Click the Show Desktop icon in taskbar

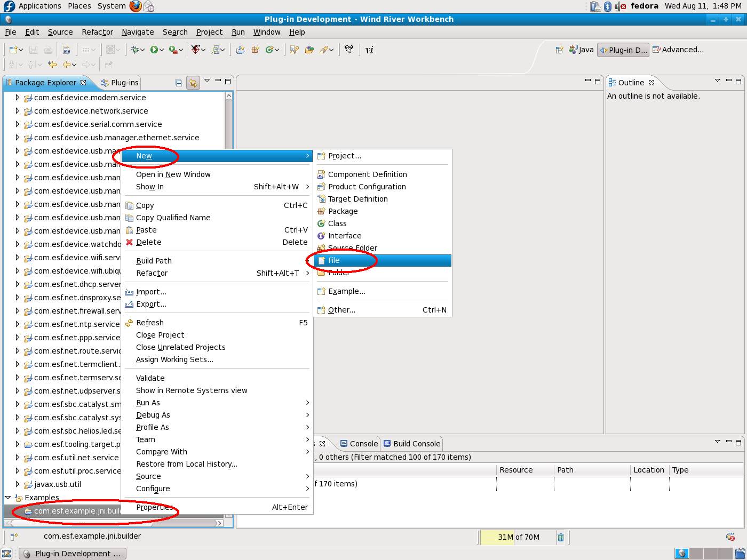coord(6,554)
